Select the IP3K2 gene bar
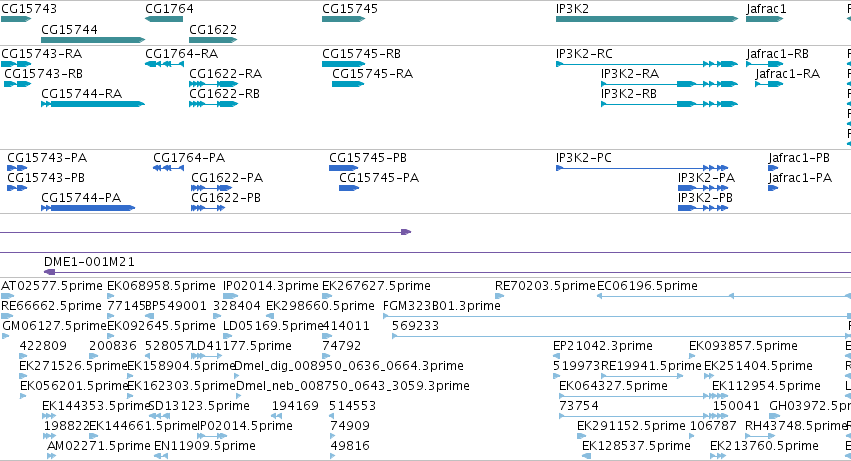The width and height of the screenshot is (851, 461). point(647,19)
